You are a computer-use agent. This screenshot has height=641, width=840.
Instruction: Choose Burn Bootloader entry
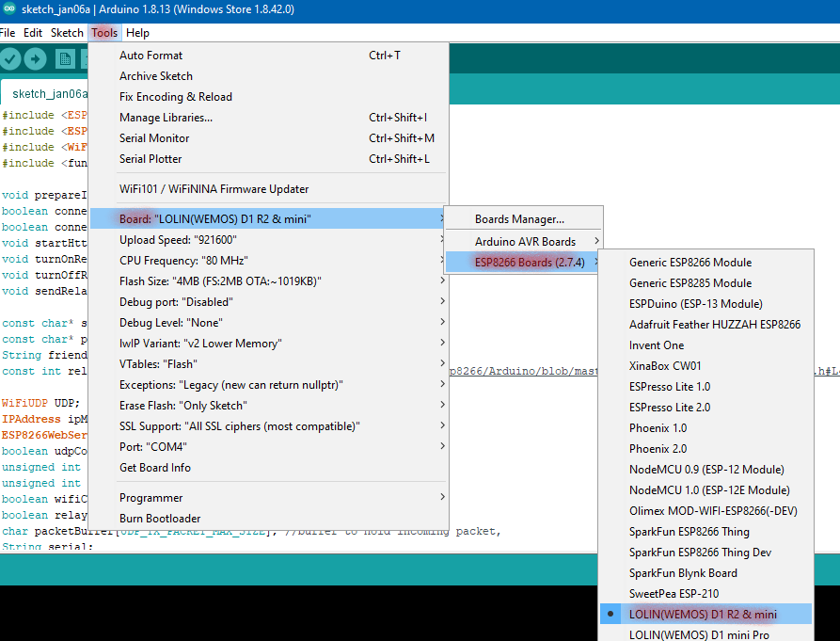268,519
